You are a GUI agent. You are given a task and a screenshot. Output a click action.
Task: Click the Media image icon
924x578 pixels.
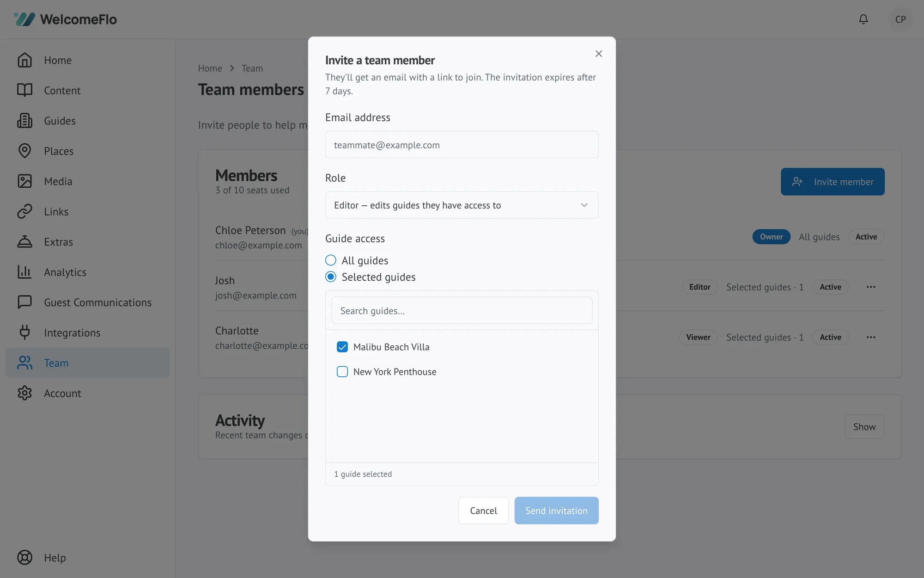point(24,181)
